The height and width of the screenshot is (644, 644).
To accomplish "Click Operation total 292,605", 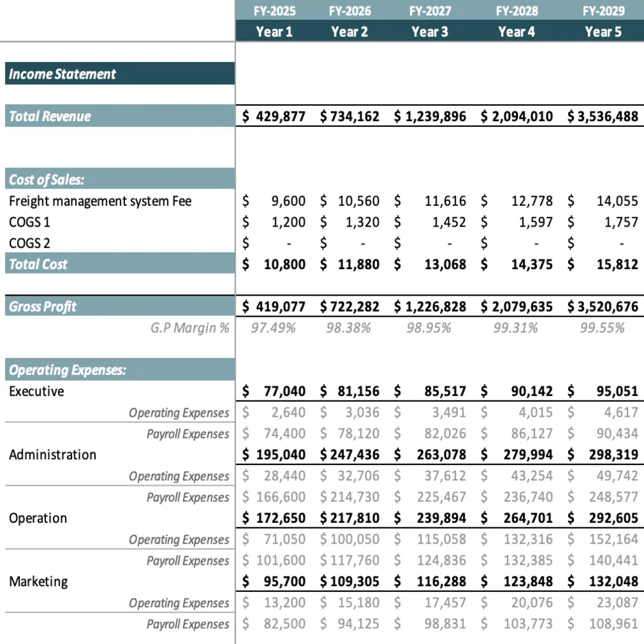I will pos(614,518).
